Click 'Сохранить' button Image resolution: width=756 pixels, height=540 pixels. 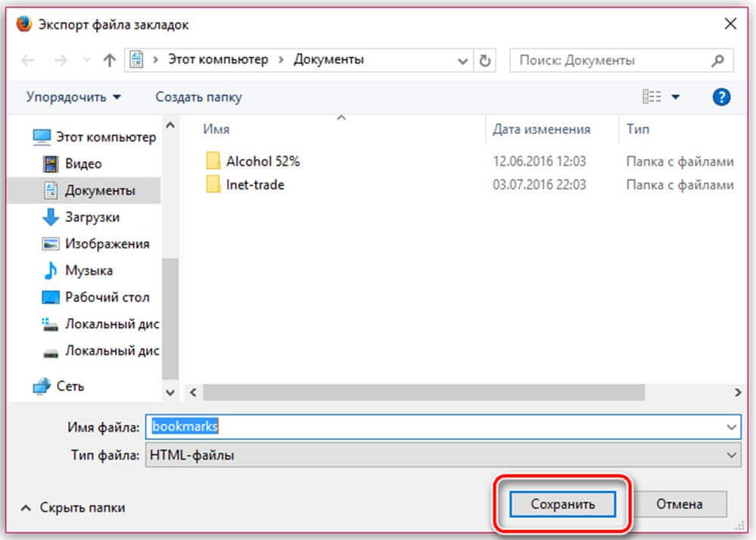tap(563, 504)
